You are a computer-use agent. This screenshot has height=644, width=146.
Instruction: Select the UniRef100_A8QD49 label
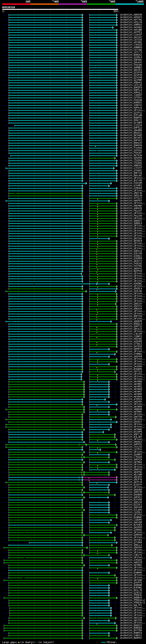(x=131, y=409)
